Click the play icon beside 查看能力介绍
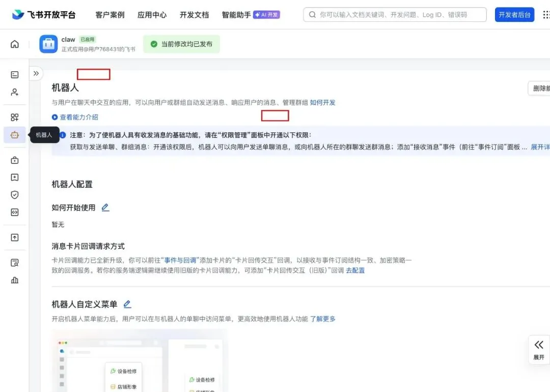This screenshot has width=550, height=392. click(54, 117)
